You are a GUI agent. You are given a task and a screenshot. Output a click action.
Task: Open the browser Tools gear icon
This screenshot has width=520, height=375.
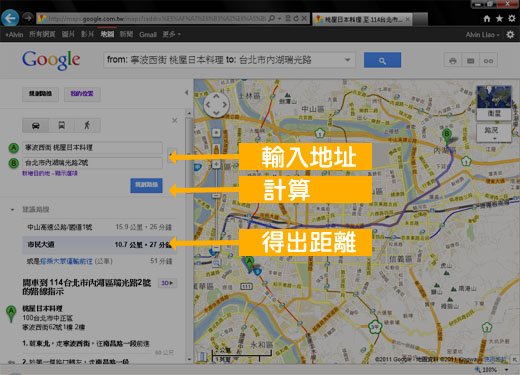[x=512, y=19]
